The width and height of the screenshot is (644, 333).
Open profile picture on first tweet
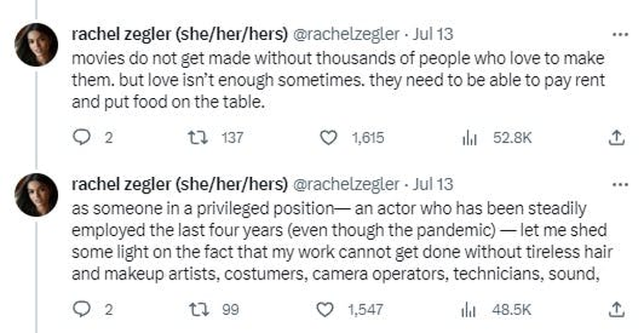[36, 45]
